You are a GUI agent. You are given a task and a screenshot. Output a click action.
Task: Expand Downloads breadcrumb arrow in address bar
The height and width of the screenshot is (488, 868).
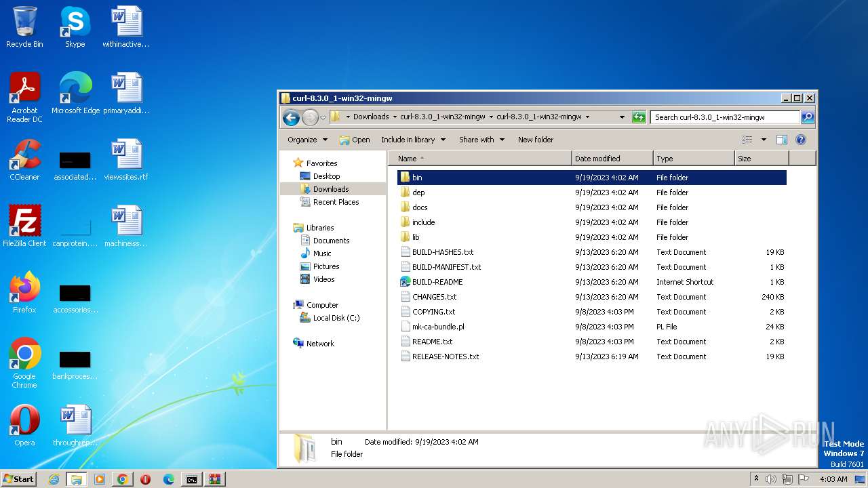394,117
